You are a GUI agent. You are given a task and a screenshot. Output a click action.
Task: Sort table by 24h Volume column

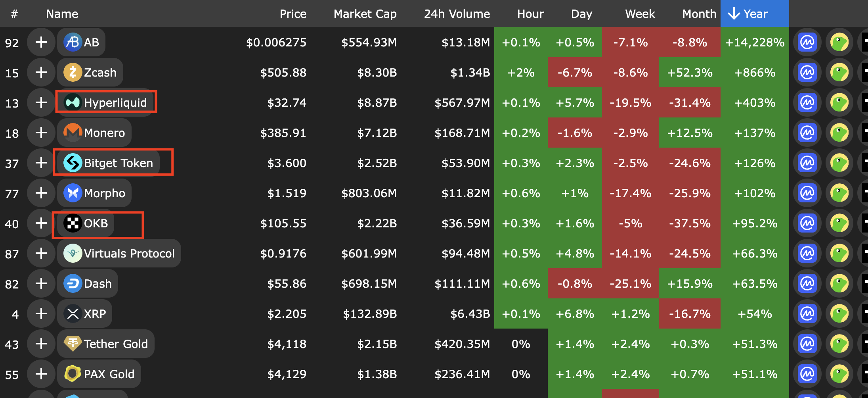[457, 14]
